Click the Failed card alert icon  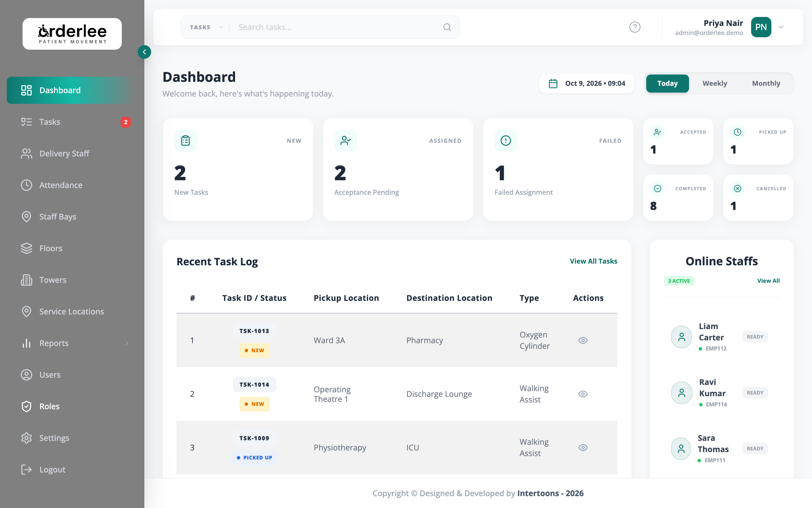pos(506,141)
